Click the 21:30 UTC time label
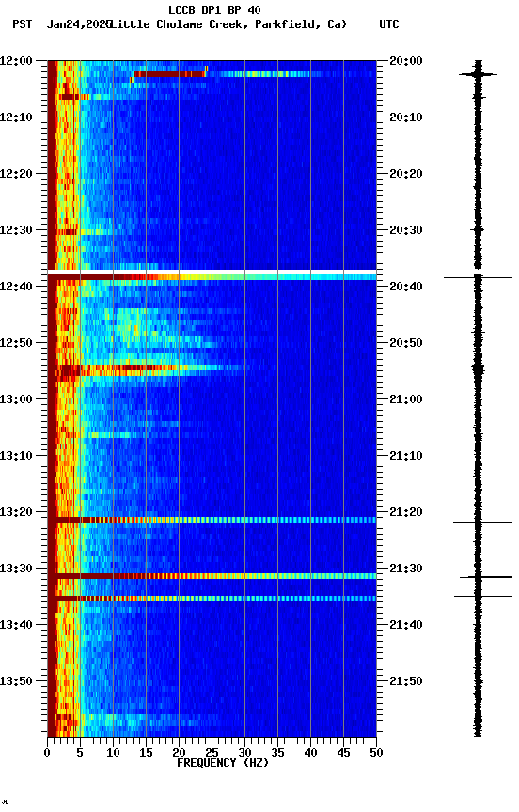 coord(405,570)
